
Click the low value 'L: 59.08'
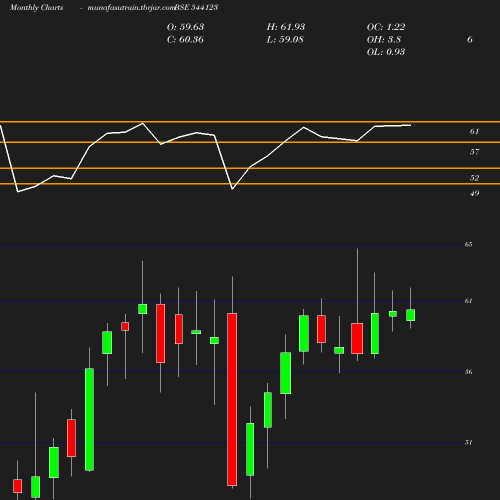pos(285,39)
